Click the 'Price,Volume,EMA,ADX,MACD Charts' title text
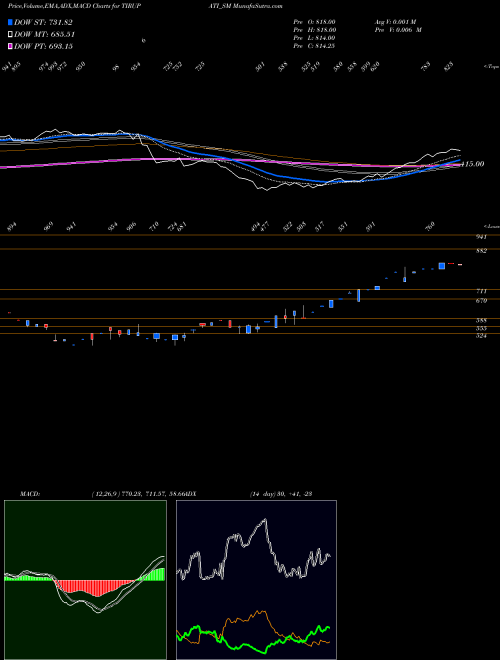The height and width of the screenshot is (660, 500). click(x=59, y=6)
